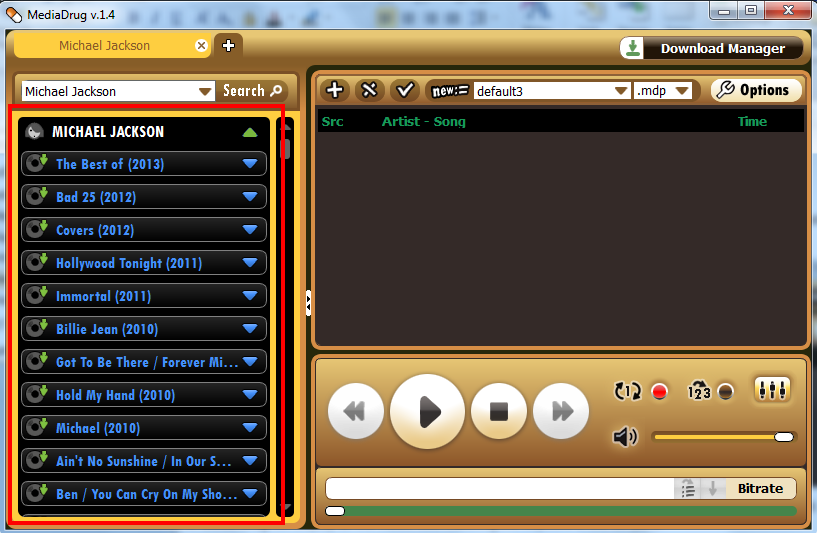Click download icon for Immortal (2011)

pos(37,295)
